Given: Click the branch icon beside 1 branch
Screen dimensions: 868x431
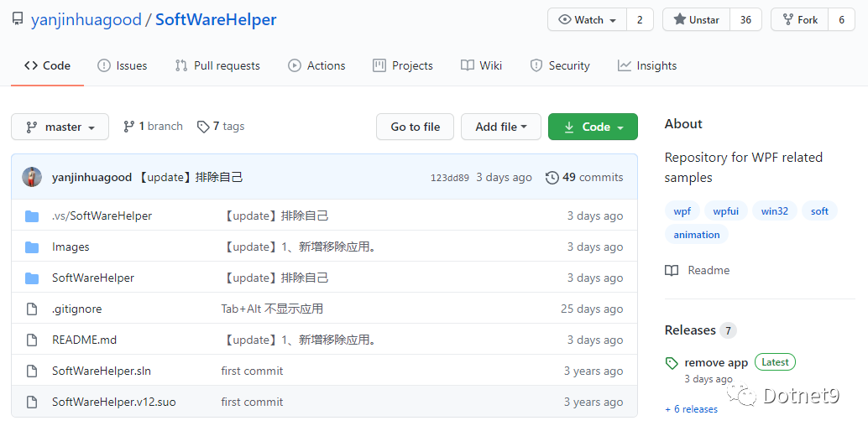Looking at the screenshot, I should pyautogui.click(x=129, y=127).
